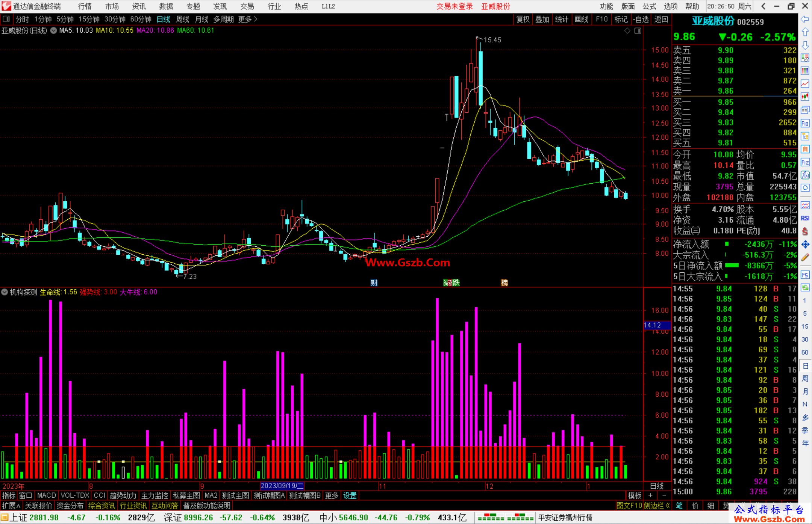Click the colored grid table icon in sidebar
812x524 pixels.
805,71
